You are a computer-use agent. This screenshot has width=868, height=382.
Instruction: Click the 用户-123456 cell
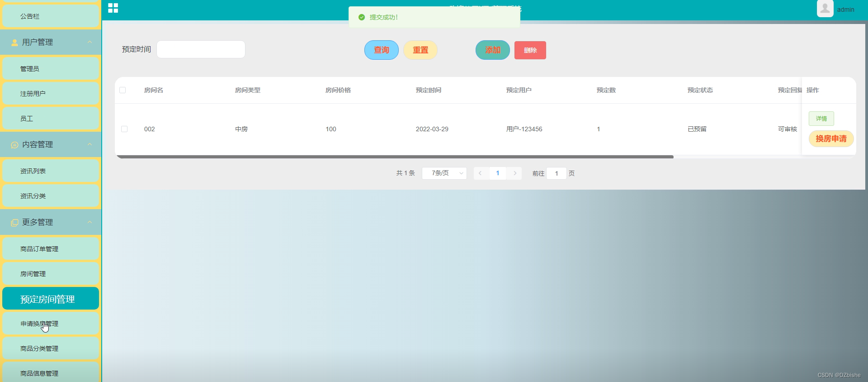coord(524,129)
